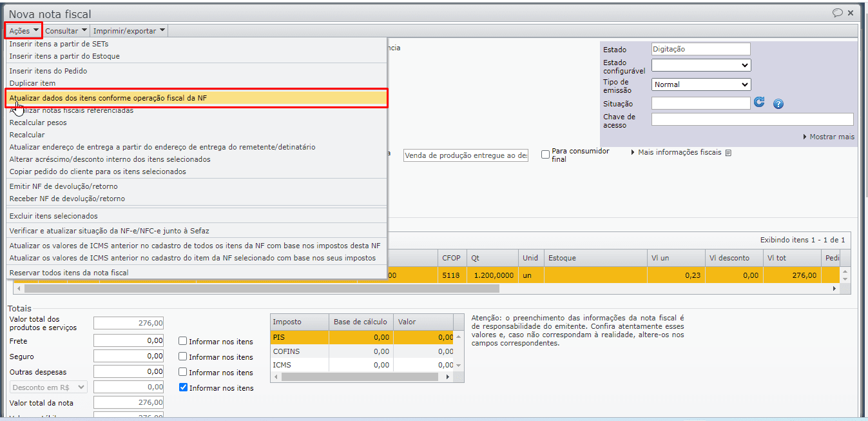
Task: Click the blue question mark help icon
Action: [778, 104]
